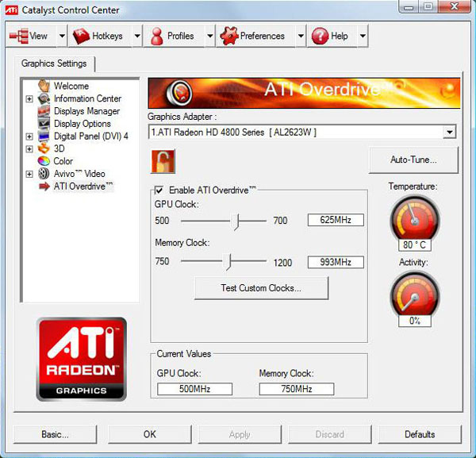Click the Preferences gear icon
The height and width of the screenshot is (458, 476).
click(229, 36)
